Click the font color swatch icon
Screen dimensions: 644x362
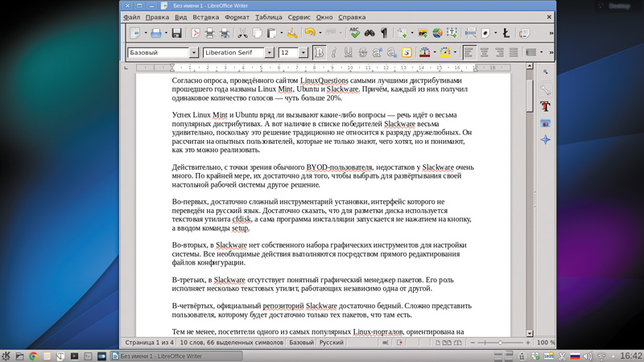[425, 52]
